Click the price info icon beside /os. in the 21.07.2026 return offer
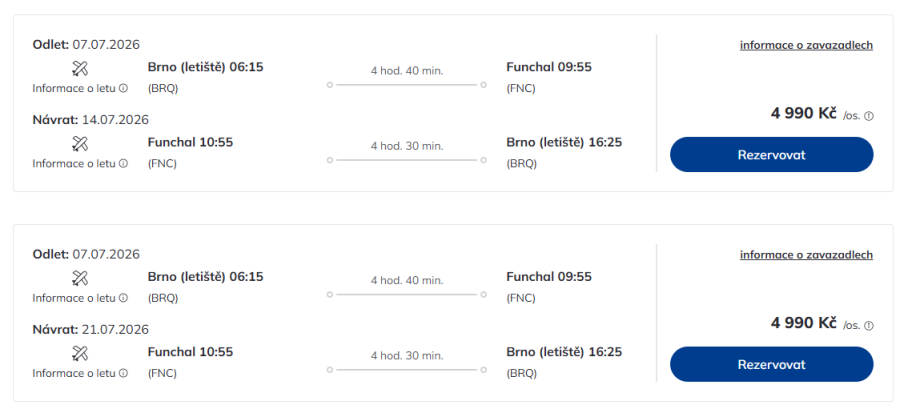Image resolution: width=920 pixels, height=417 pixels. pos(868,326)
